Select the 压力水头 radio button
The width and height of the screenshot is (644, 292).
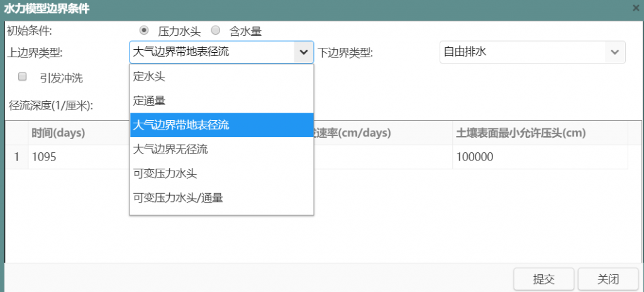(145, 30)
